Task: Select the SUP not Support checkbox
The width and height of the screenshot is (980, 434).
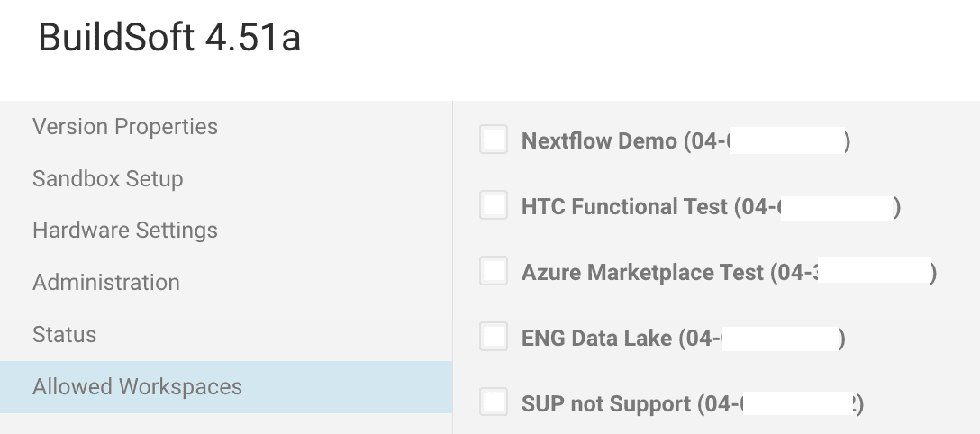Action: tap(494, 402)
